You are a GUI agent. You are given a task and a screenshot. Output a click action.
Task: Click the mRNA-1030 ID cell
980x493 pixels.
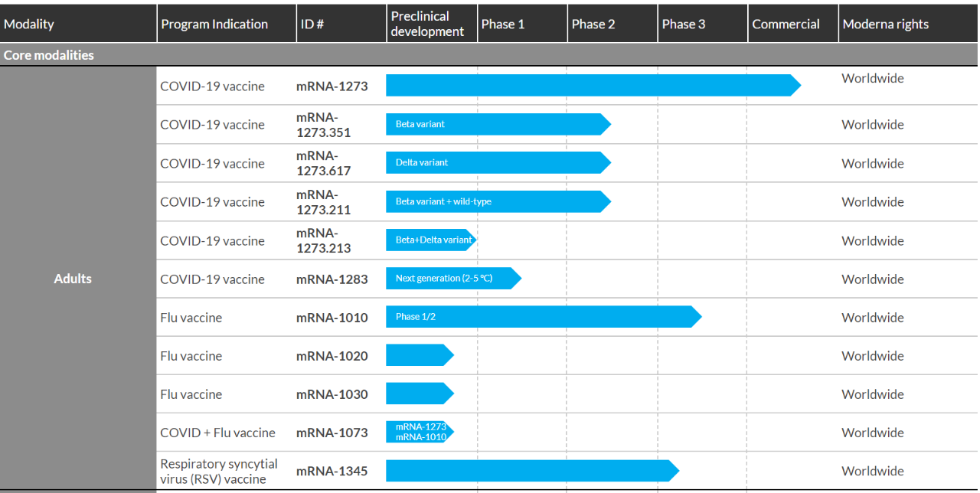[332, 394]
